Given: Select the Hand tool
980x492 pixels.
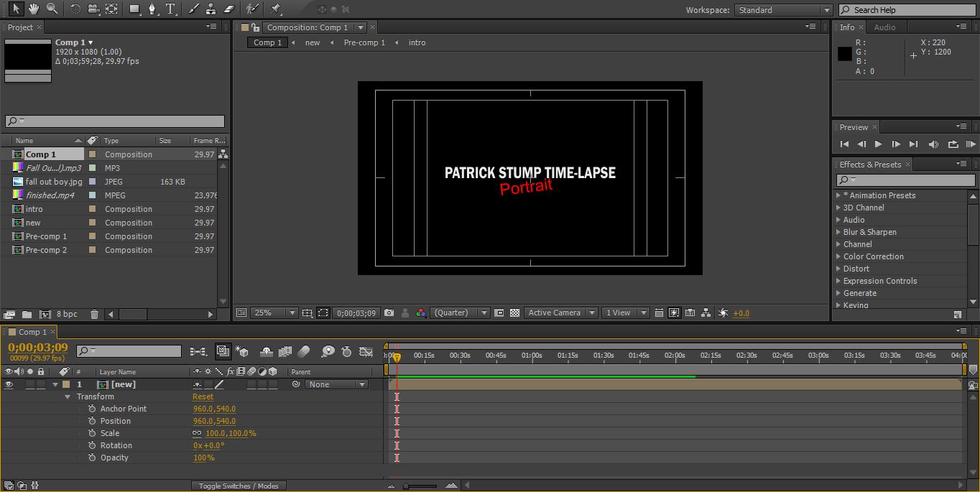Looking at the screenshot, I should click(x=34, y=9).
